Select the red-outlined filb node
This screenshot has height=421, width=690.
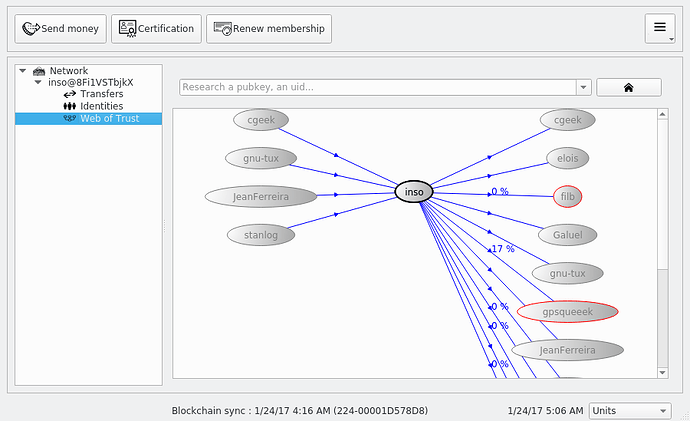click(x=568, y=197)
